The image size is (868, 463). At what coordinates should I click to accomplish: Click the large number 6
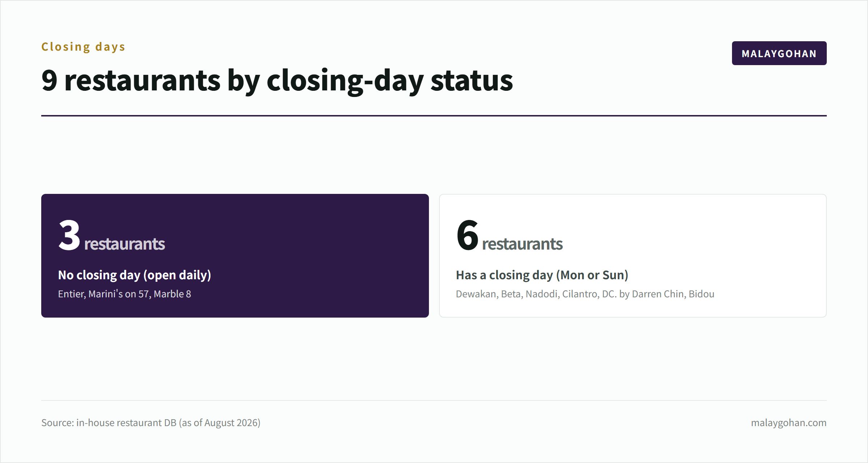[467, 235]
